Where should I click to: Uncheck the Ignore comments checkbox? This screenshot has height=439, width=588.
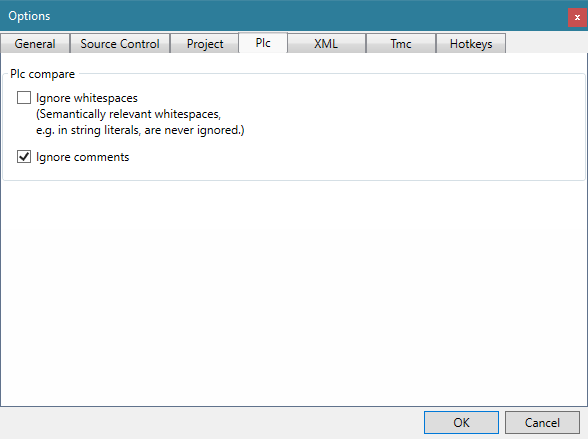pos(24,157)
